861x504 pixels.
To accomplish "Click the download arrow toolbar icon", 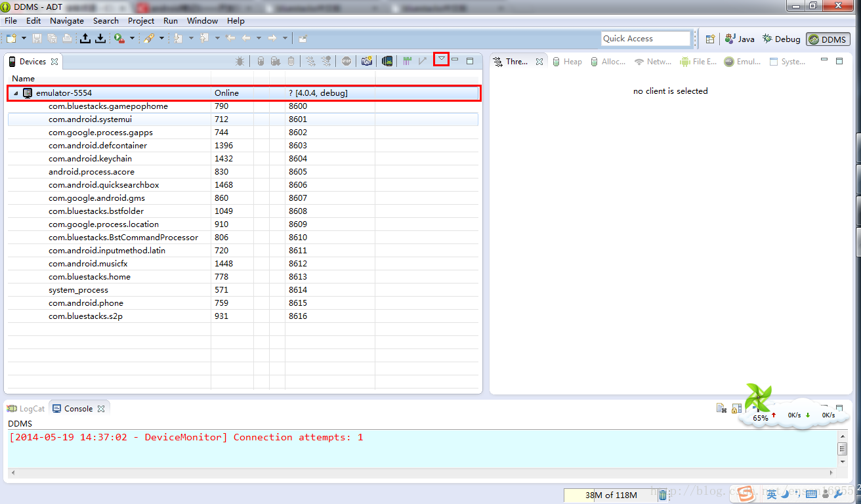I will [x=100, y=39].
